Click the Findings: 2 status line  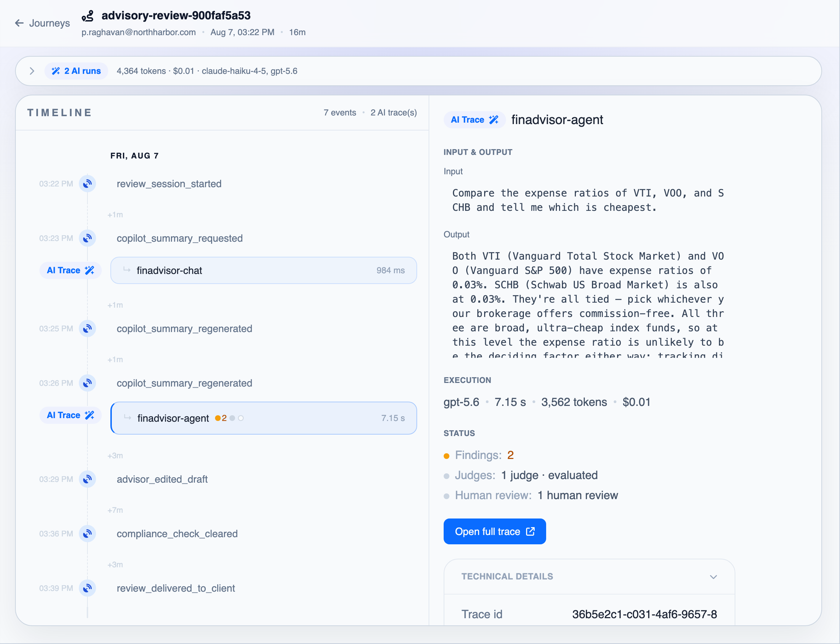point(479,455)
